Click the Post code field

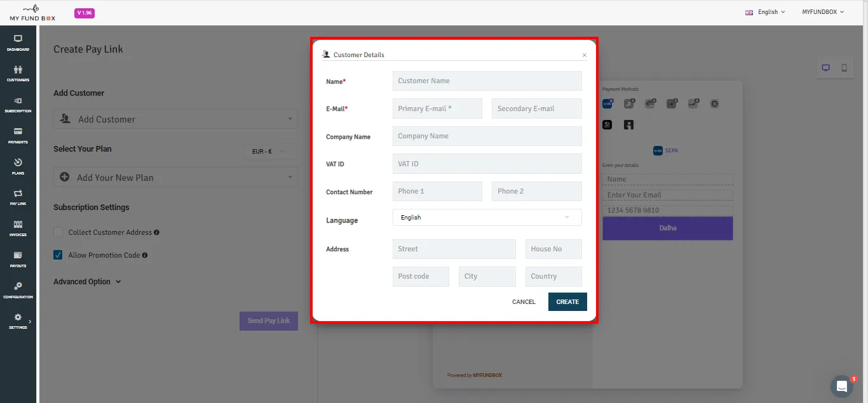421,276
